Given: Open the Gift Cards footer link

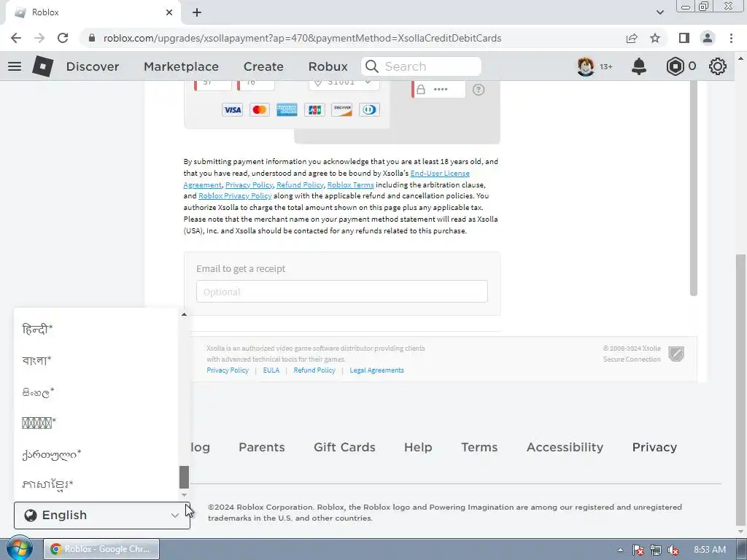Looking at the screenshot, I should [344, 447].
